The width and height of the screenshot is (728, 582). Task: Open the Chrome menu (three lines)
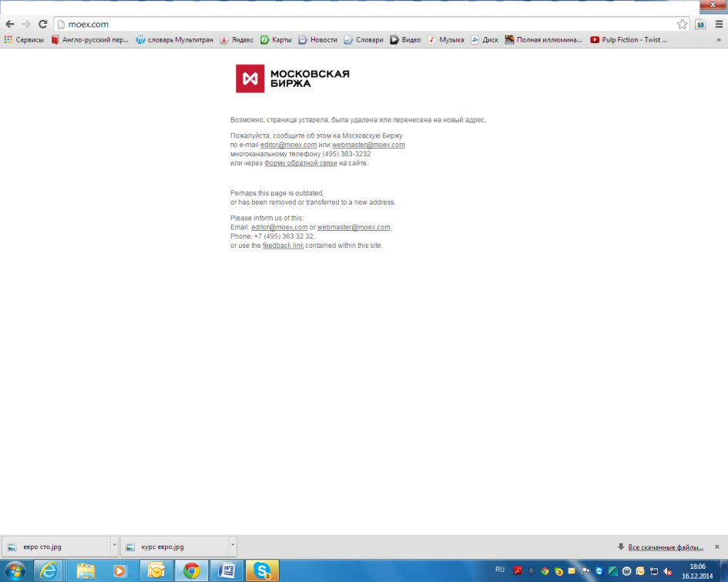coord(719,25)
